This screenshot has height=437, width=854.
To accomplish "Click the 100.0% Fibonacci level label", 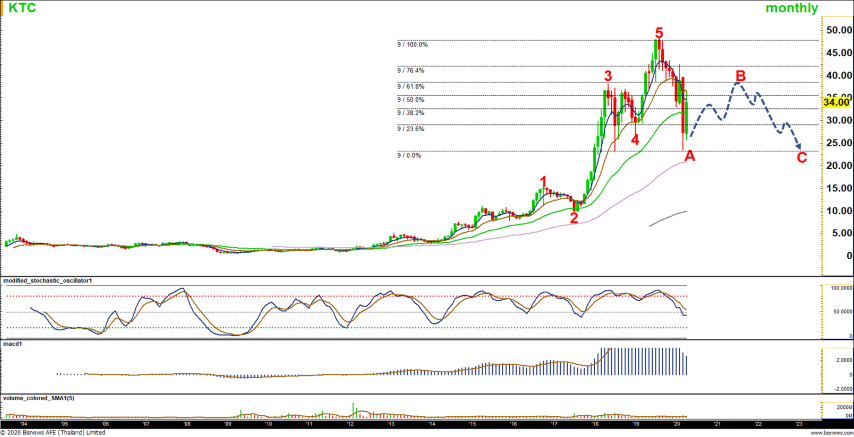I will [412, 44].
